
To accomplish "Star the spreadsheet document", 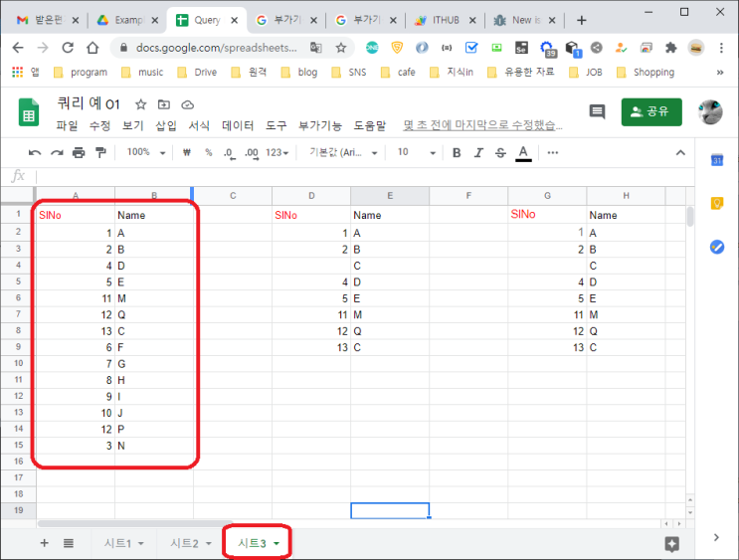I will click(140, 104).
